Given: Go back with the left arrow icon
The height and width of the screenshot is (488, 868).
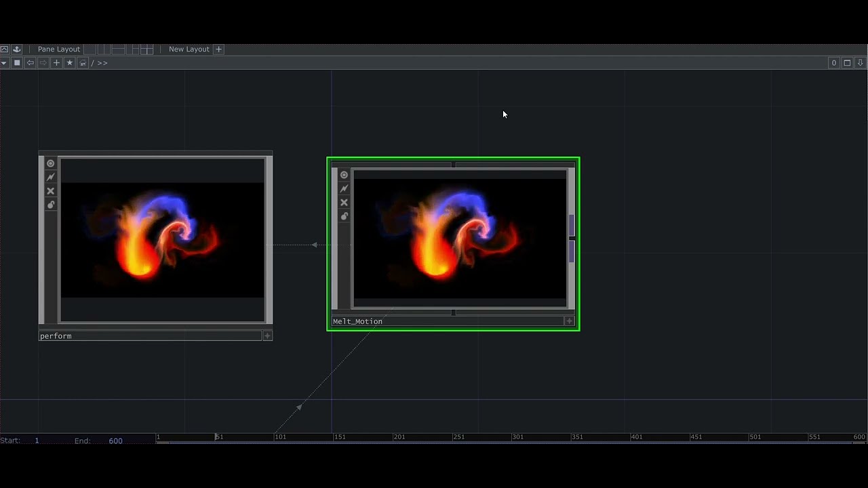Looking at the screenshot, I should 30,63.
